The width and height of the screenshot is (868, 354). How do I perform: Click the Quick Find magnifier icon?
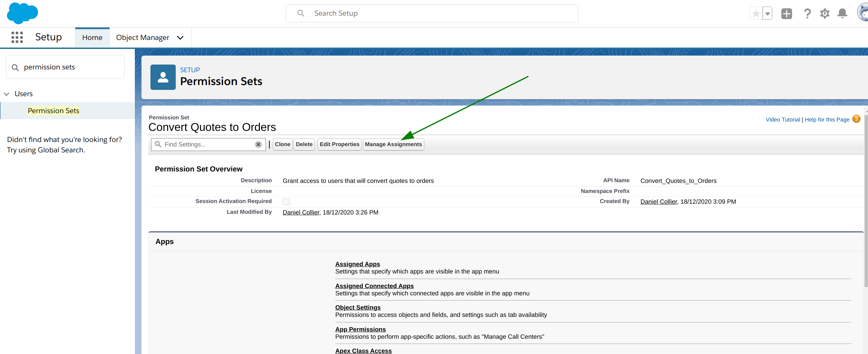[15, 67]
